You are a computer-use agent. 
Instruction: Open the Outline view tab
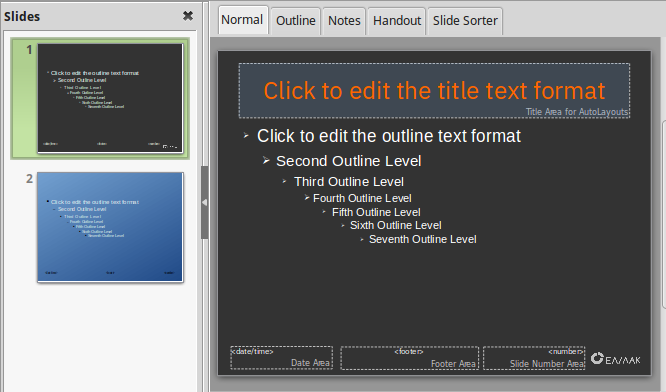pos(296,21)
